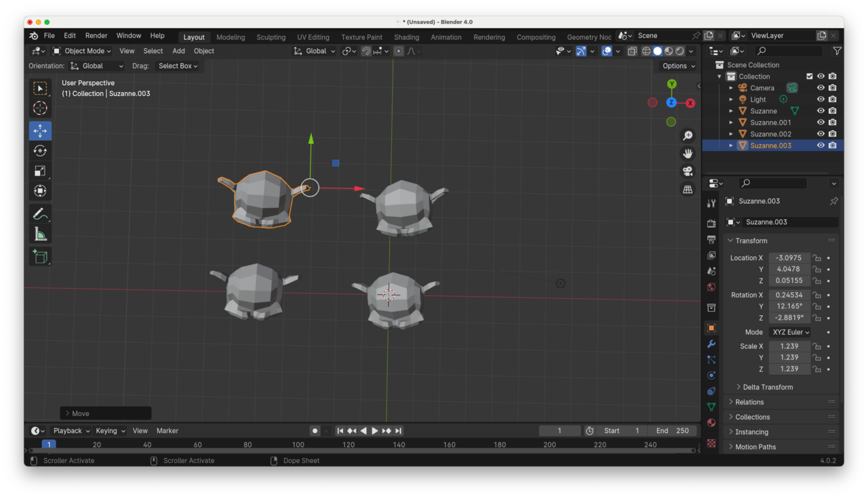
Task: Click the blue Z axis gizmo ball
Action: click(671, 102)
